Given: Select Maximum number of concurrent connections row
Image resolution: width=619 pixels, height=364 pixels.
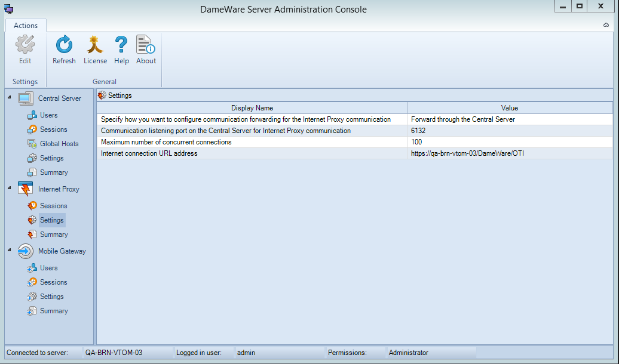Looking at the screenshot, I should click(x=354, y=142).
